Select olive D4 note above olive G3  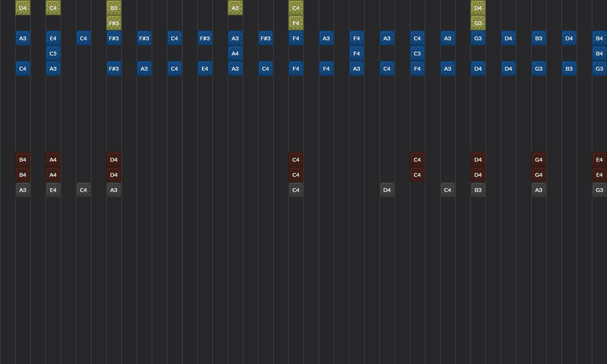[478, 8]
